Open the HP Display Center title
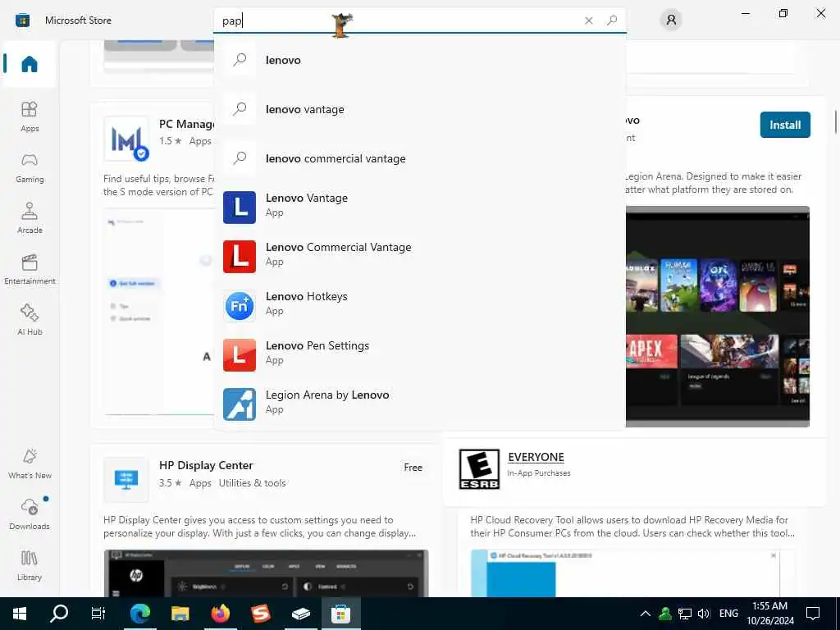This screenshot has height=630, width=840. coord(206,465)
